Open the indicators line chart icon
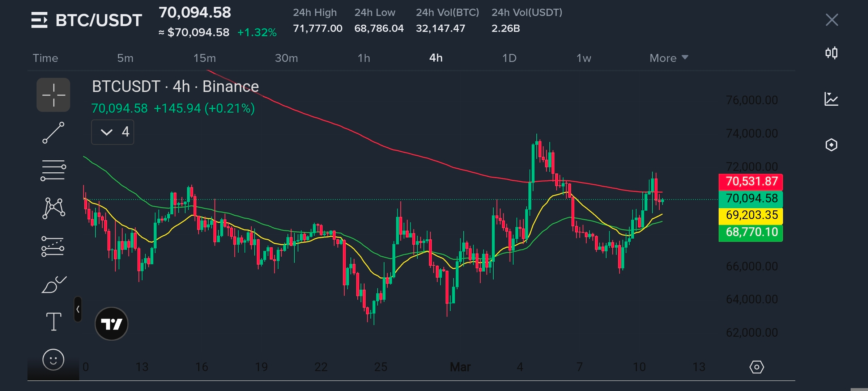Image resolution: width=868 pixels, height=391 pixels. [831, 99]
